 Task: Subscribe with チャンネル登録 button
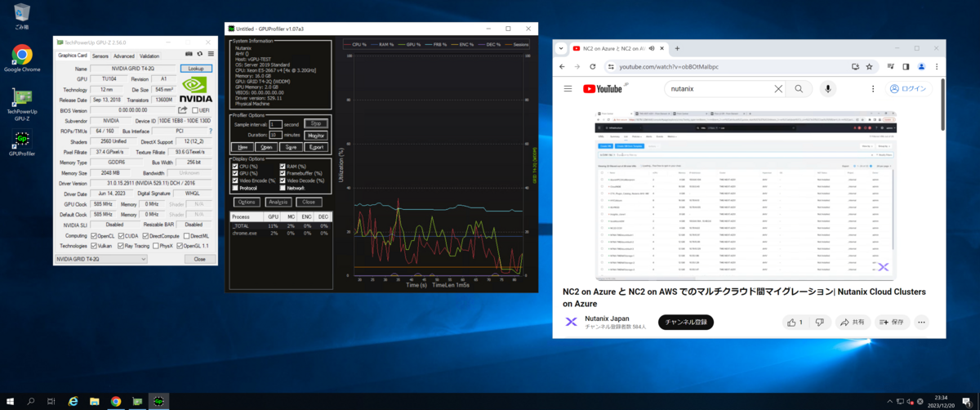687,322
